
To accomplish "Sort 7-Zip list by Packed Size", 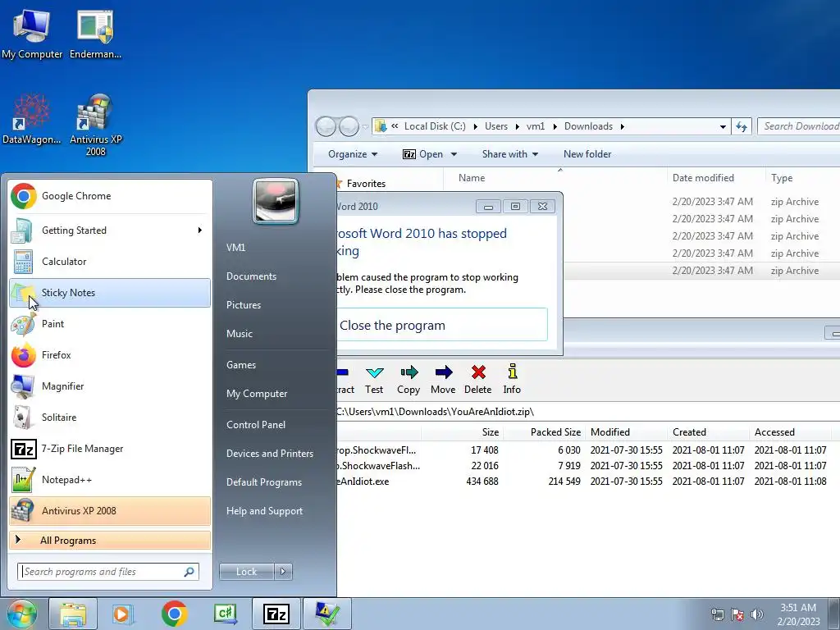I will pos(555,432).
